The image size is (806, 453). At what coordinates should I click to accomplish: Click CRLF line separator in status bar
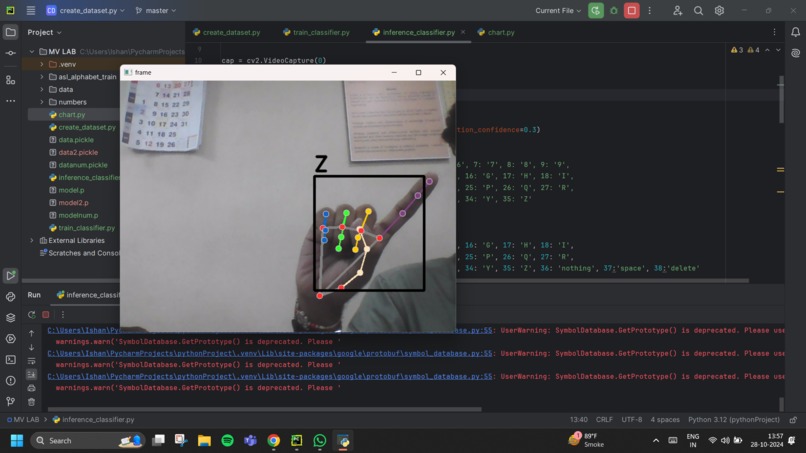[x=604, y=420]
